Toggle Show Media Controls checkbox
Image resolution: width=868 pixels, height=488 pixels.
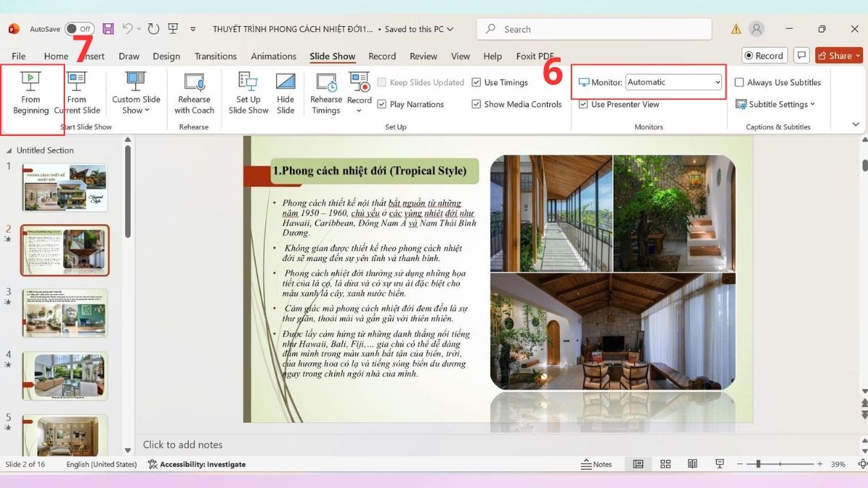(516, 104)
